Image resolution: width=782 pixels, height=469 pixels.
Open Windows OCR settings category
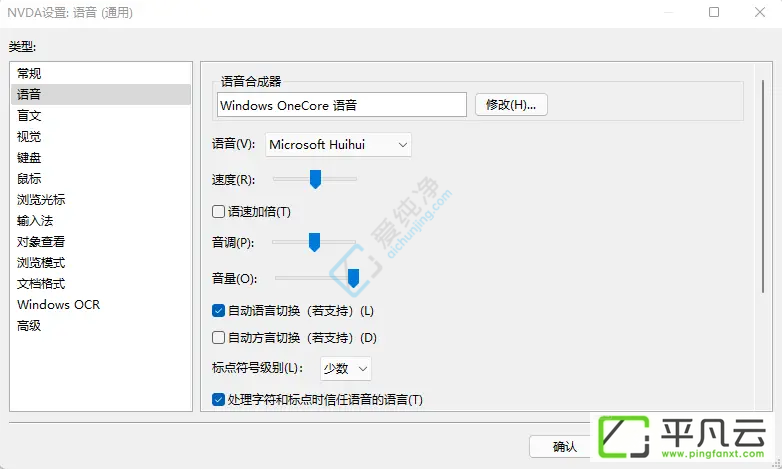[x=101, y=304]
